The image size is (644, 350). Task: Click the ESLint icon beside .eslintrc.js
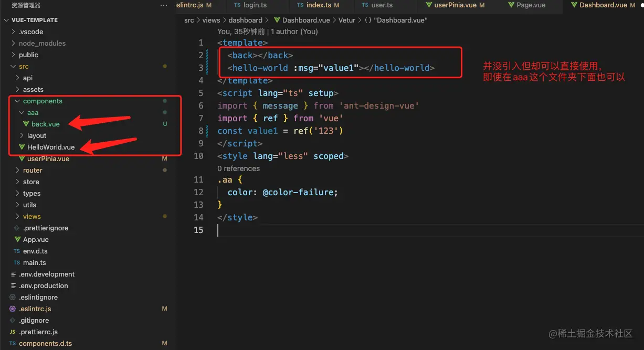13,309
